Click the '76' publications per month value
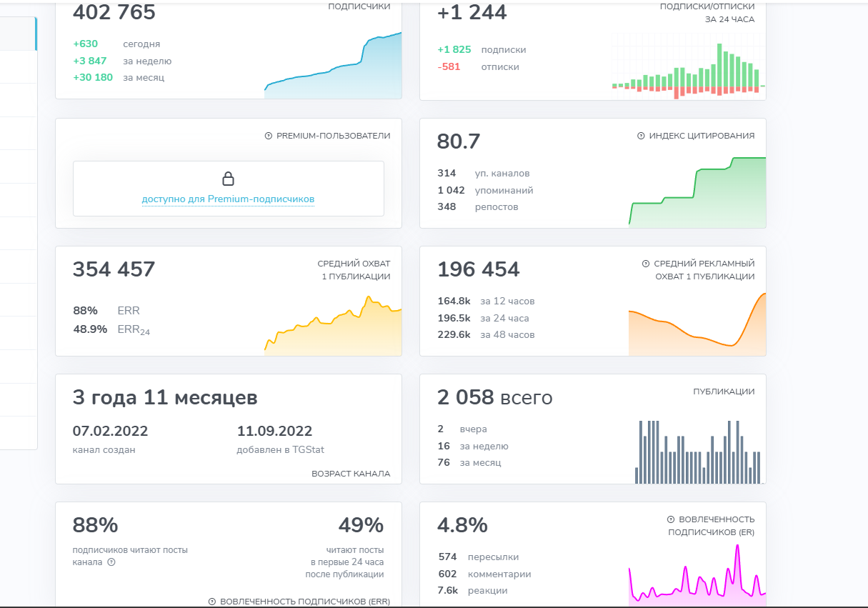 coord(444,463)
